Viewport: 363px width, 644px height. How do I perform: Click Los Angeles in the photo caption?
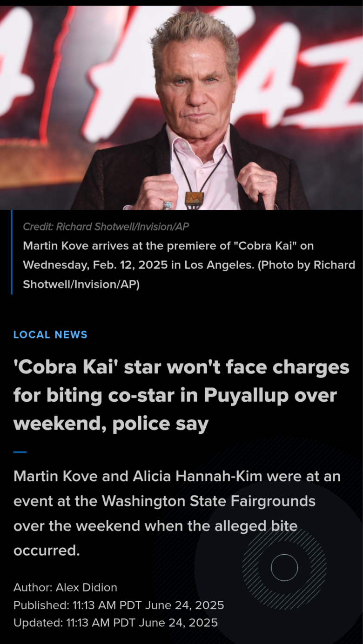(219, 265)
